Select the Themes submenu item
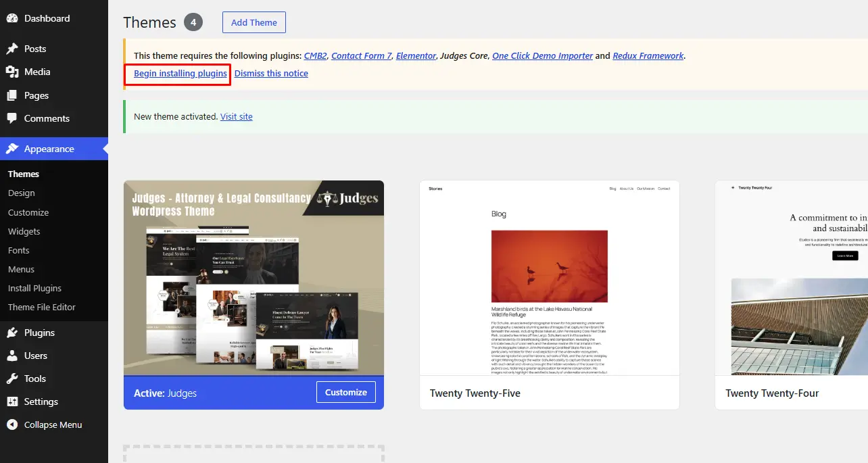 point(24,174)
